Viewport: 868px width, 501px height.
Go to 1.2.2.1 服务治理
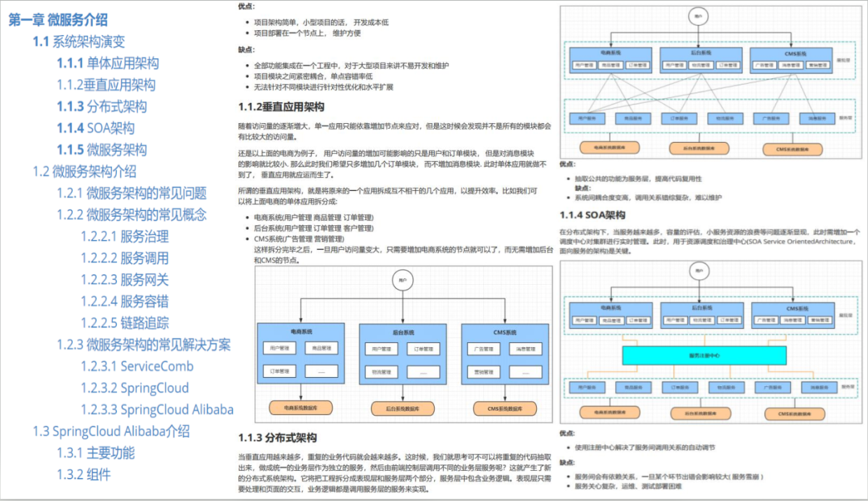tap(125, 237)
